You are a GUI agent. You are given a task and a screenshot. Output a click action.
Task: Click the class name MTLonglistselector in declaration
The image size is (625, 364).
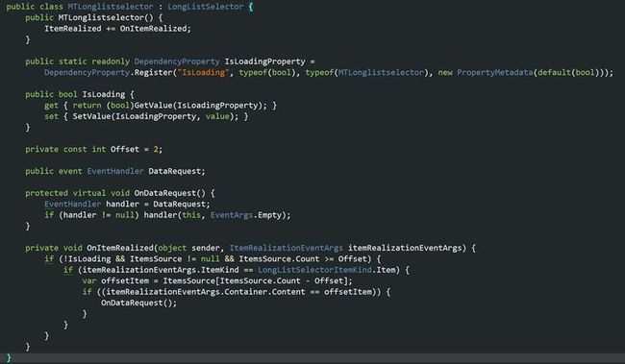[x=111, y=7]
